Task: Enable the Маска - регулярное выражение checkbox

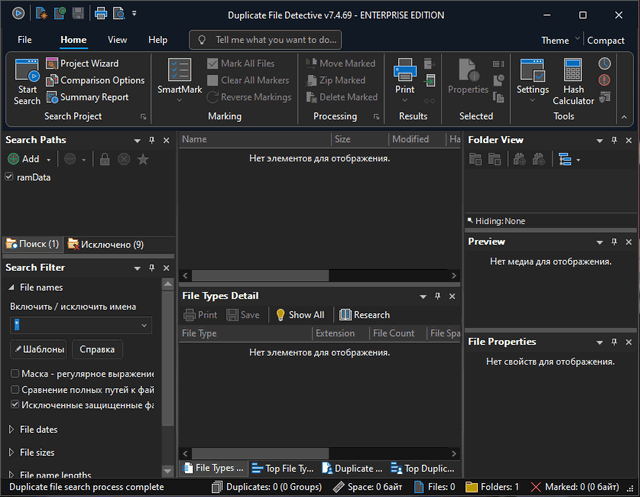Action: tap(15, 374)
